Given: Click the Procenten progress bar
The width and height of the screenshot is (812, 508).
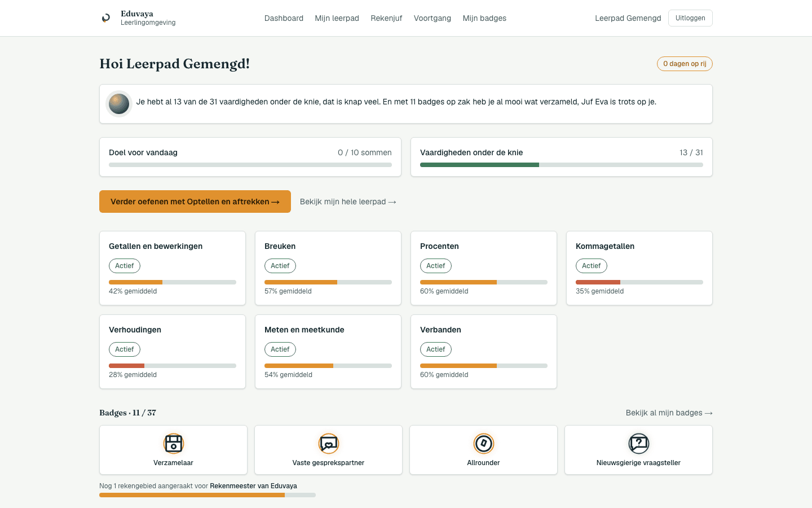Looking at the screenshot, I should 484,282.
